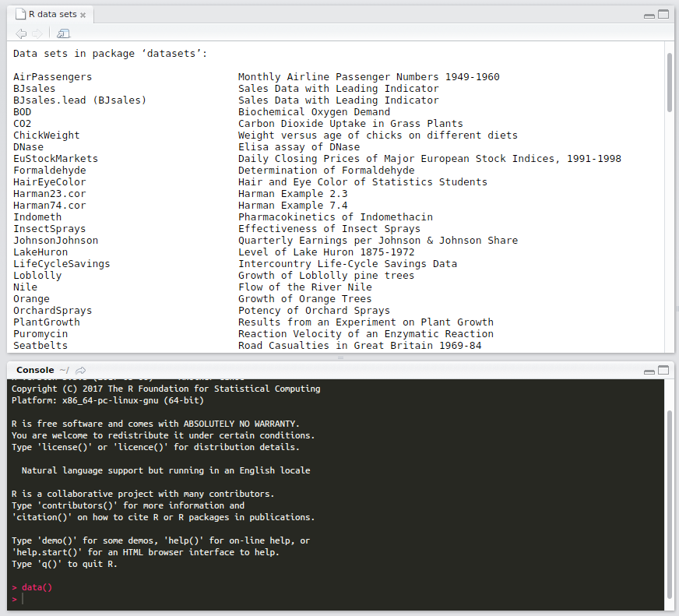Click the data sets pane scrollbar thumb

pyautogui.click(x=669, y=82)
